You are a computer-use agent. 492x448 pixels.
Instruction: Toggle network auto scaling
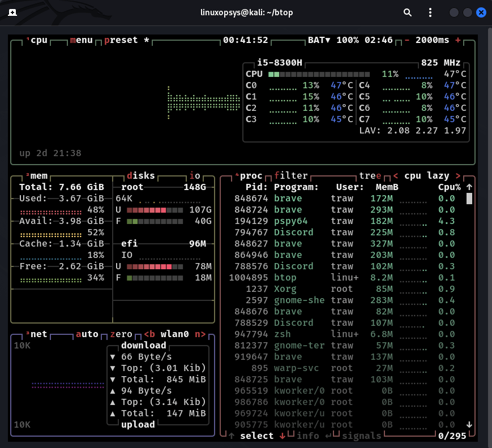(x=87, y=334)
